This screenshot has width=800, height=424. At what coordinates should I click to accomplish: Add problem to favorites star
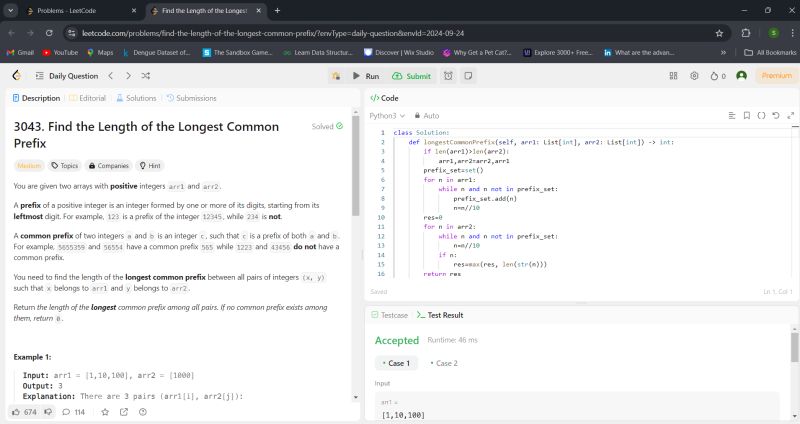coord(105,412)
